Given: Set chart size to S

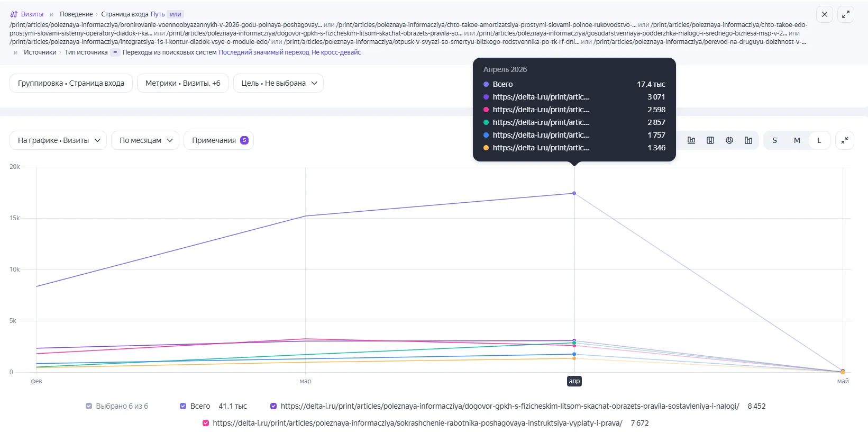Looking at the screenshot, I should (775, 140).
